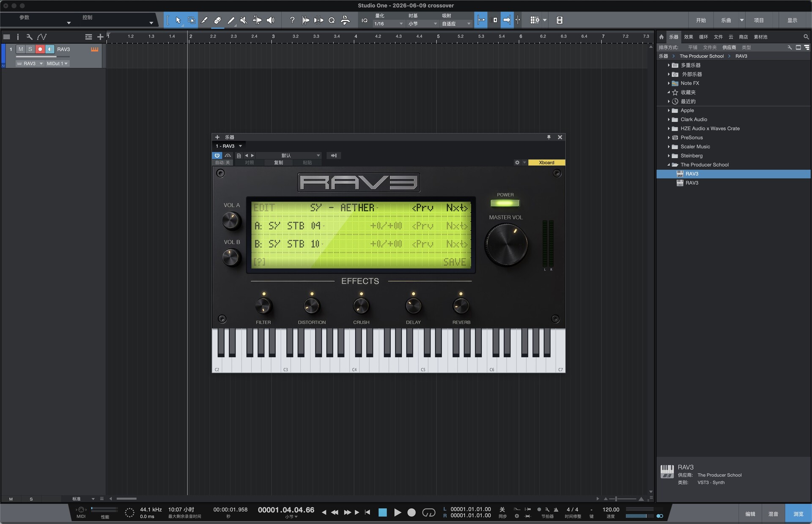Open the video player filmstrip icon
The width and height of the screenshot is (812, 524).
pos(560,20)
